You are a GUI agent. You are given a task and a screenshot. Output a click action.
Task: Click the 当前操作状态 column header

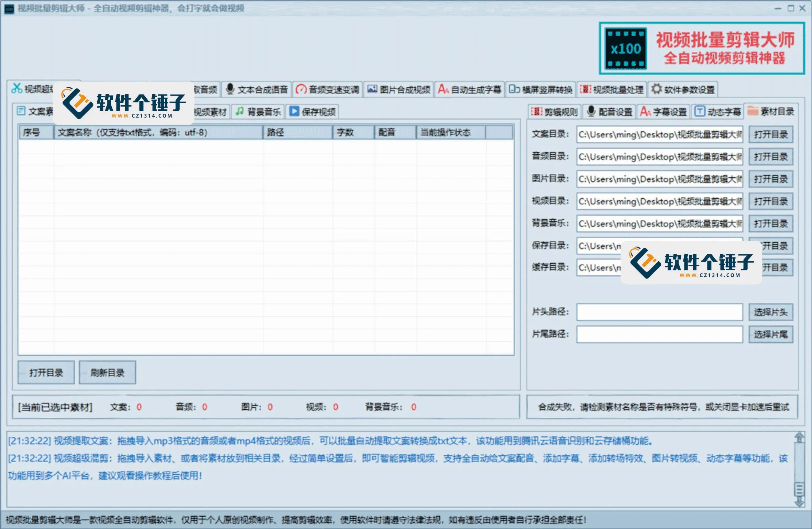451,132
